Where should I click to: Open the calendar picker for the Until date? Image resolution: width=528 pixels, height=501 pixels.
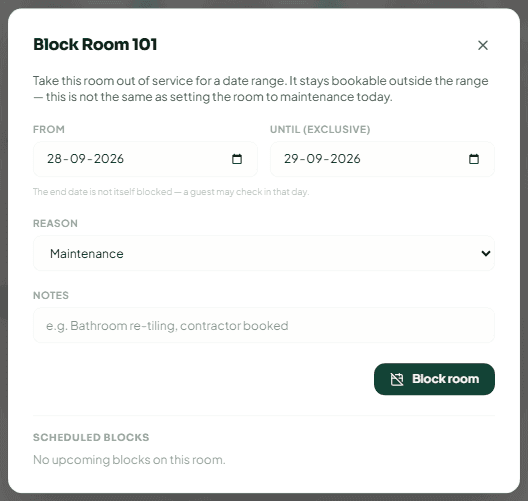pyautogui.click(x=474, y=159)
